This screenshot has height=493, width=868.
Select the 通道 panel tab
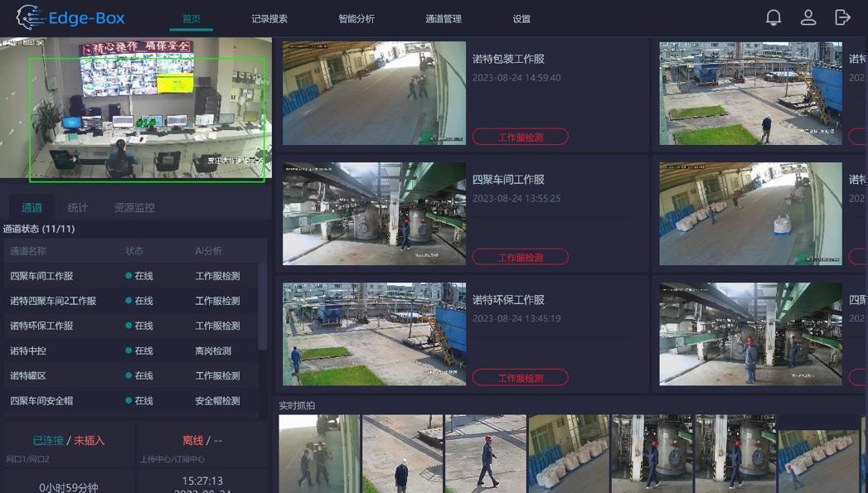click(x=32, y=207)
